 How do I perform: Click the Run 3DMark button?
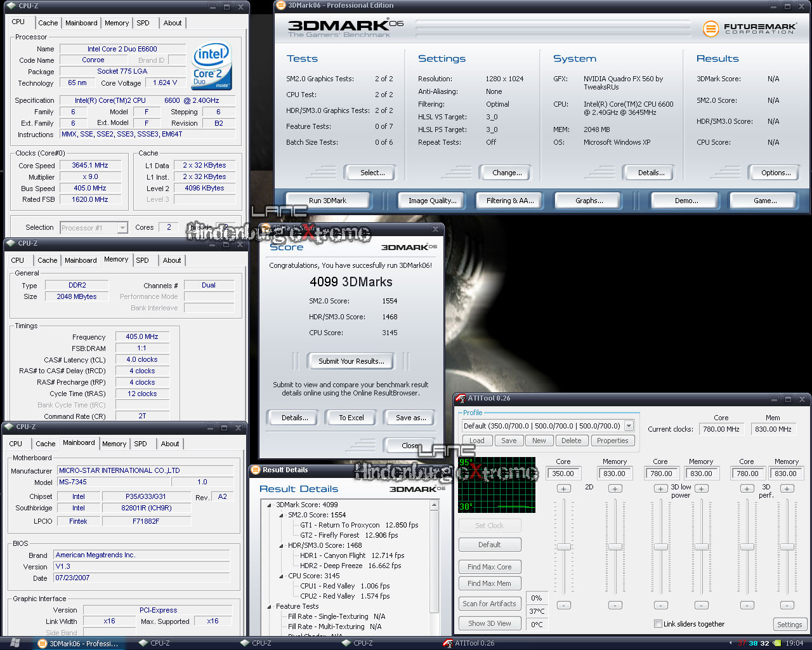pyautogui.click(x=327, y=201)
